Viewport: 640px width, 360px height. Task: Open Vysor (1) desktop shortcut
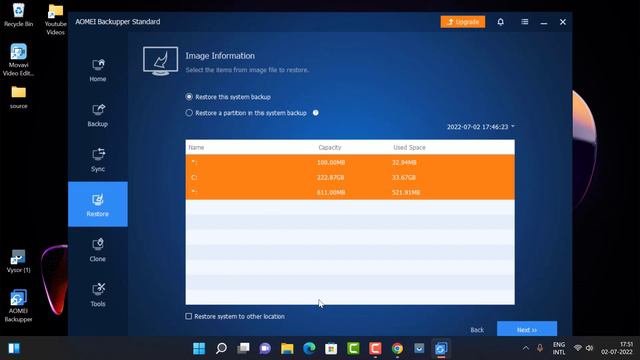[x=18, y=261]
